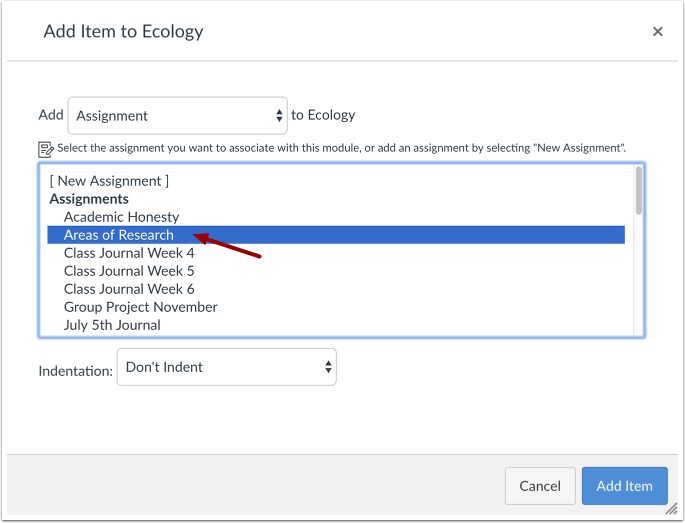685x523 pixels.
Task: Click the Add Item button
Action: [624, 486]
